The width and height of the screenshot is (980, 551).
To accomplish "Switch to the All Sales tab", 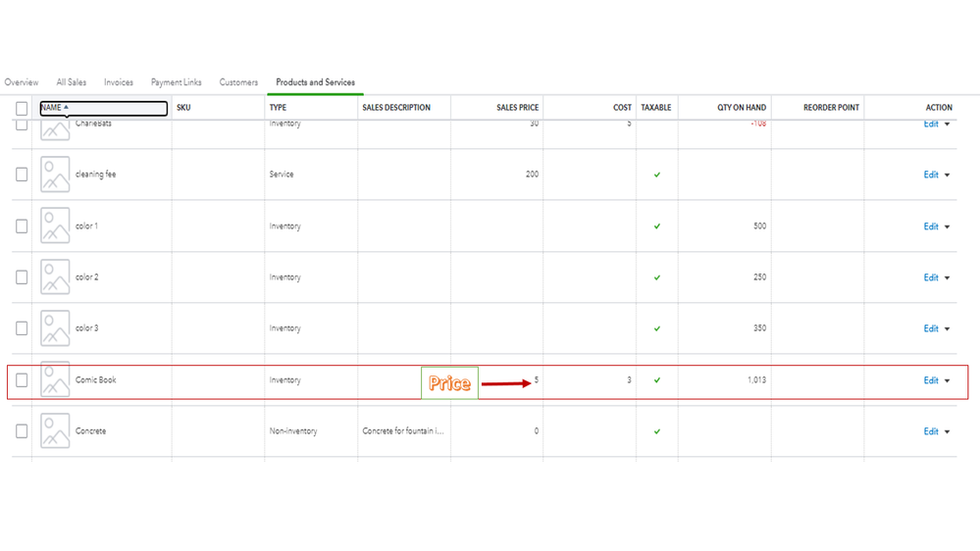I will pos(72,82).
